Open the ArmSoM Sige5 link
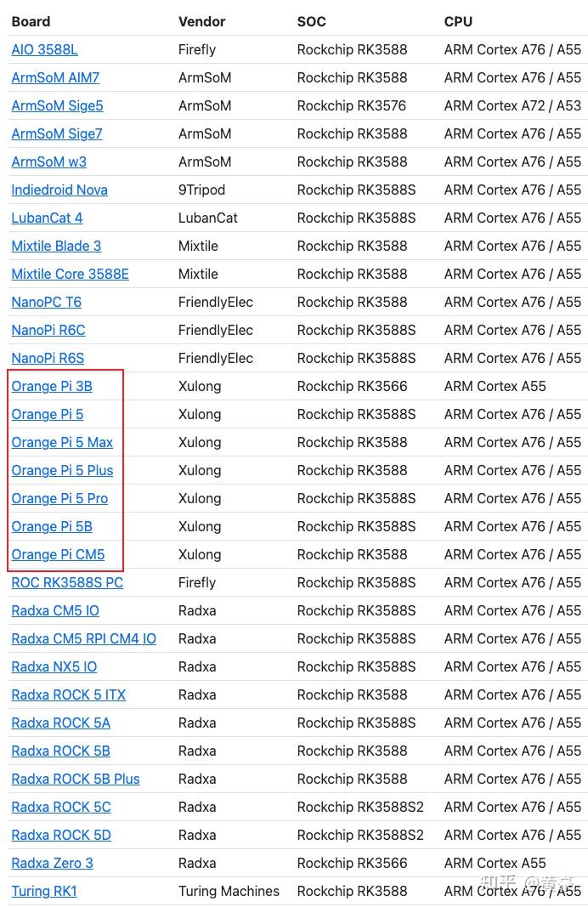The width and height of the screenshot is (588, 907). pyautogui.click(x=57, y=105)
